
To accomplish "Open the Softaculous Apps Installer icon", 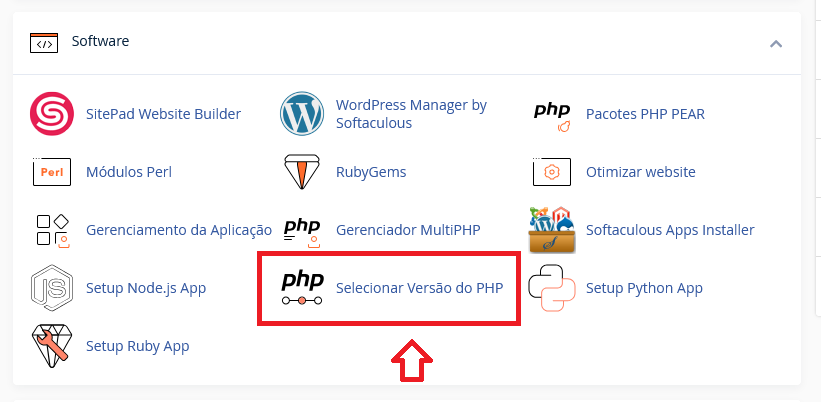I will tap(552, 230).
